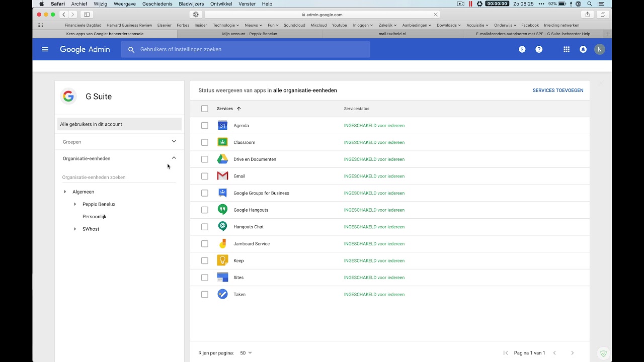Expand the SWhost tree node arrow
The height and width of the screenshot is (362, 644).
click(x=75, y=229)
